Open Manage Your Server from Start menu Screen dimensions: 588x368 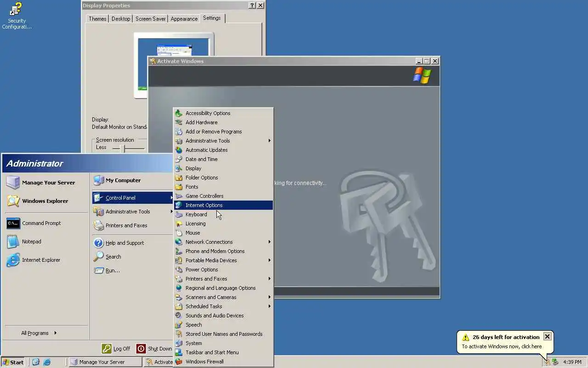click(46, 183)
